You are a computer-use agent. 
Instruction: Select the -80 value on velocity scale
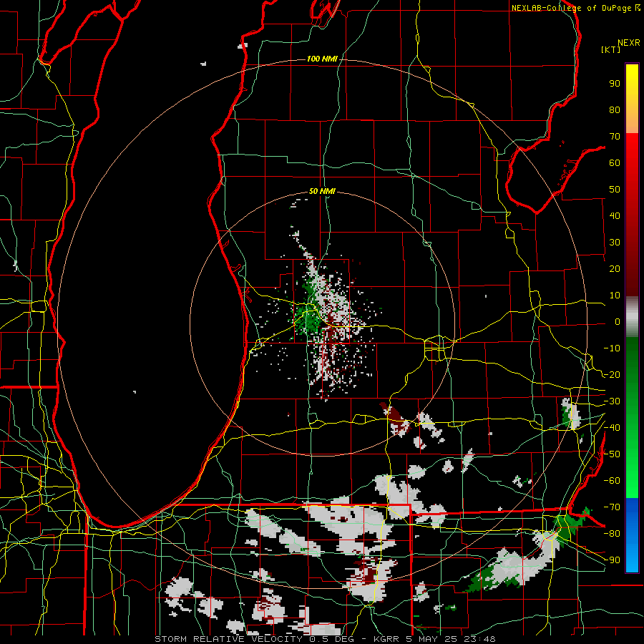point(612,534)
